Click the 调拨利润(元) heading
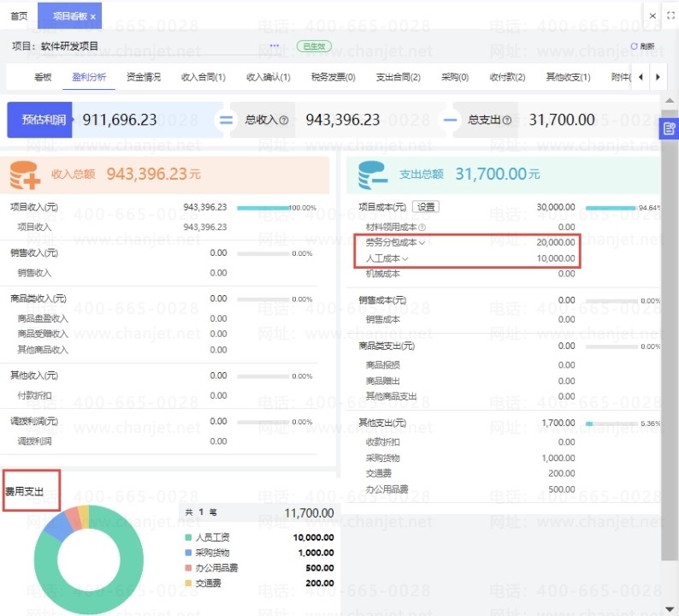The image size is (679, 616). pos(34,422)
